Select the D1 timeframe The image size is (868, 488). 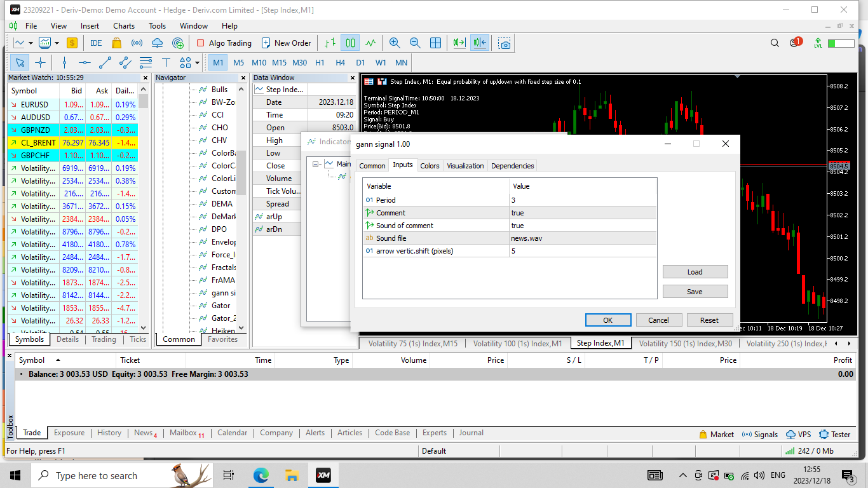(360, 62)
